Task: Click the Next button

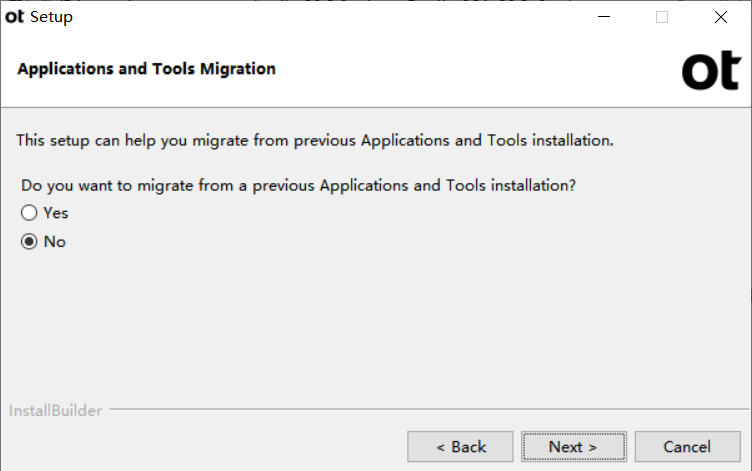Action: tap(574, 447)
